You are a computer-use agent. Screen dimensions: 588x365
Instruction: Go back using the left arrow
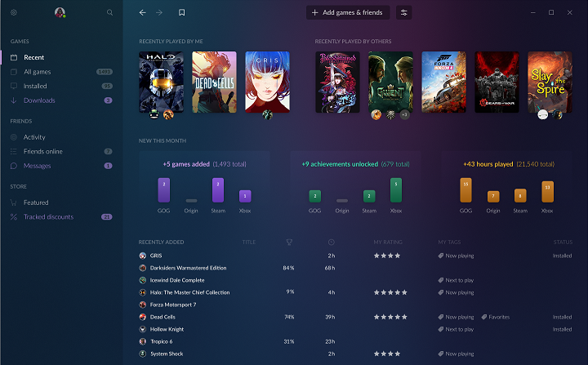pos(143,13)
